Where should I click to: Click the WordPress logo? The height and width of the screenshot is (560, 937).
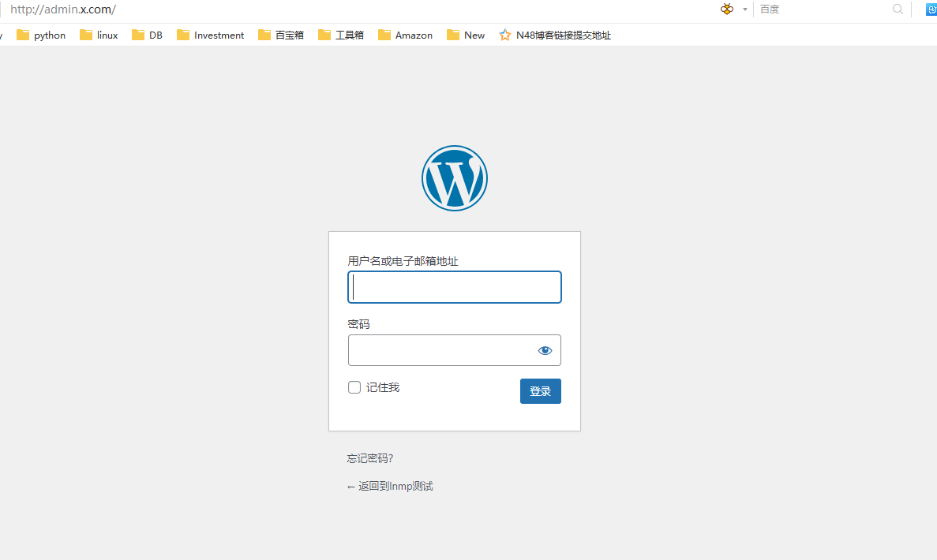click(x=454, y=178)
